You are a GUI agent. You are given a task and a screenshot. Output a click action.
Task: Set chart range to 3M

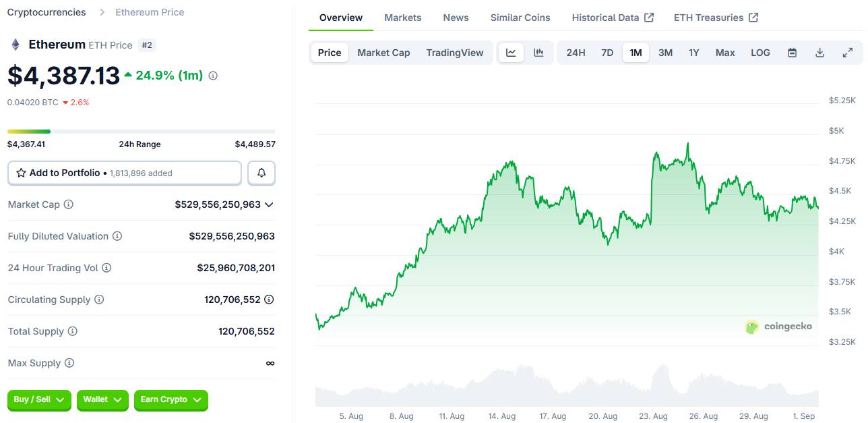coord(665,53)
